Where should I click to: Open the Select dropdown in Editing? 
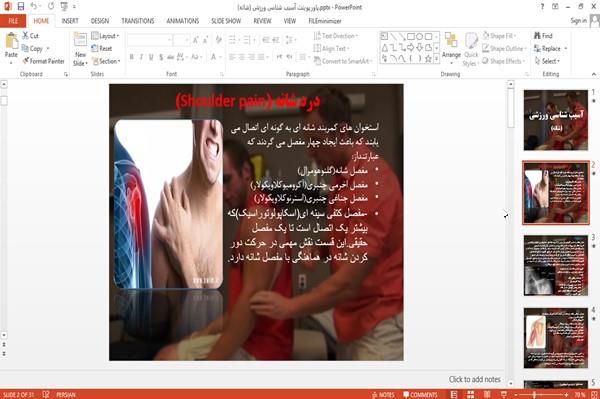(547, 61)
